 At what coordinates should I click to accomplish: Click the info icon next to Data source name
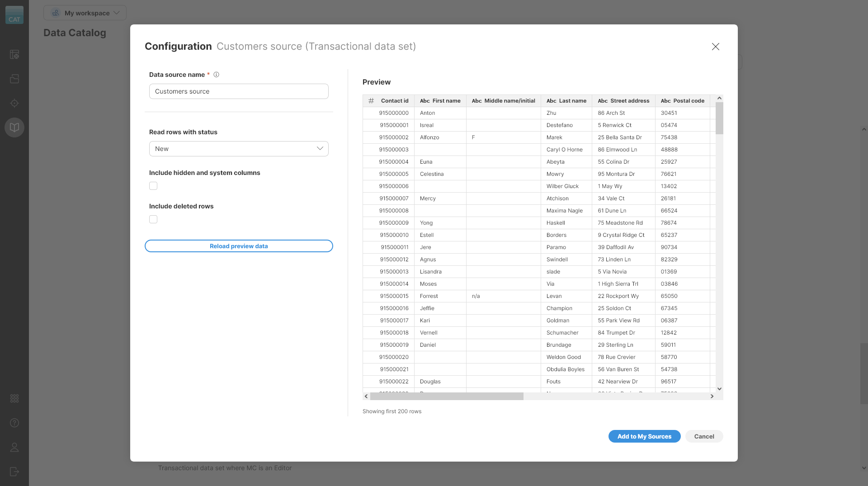(x=216, y=75)
